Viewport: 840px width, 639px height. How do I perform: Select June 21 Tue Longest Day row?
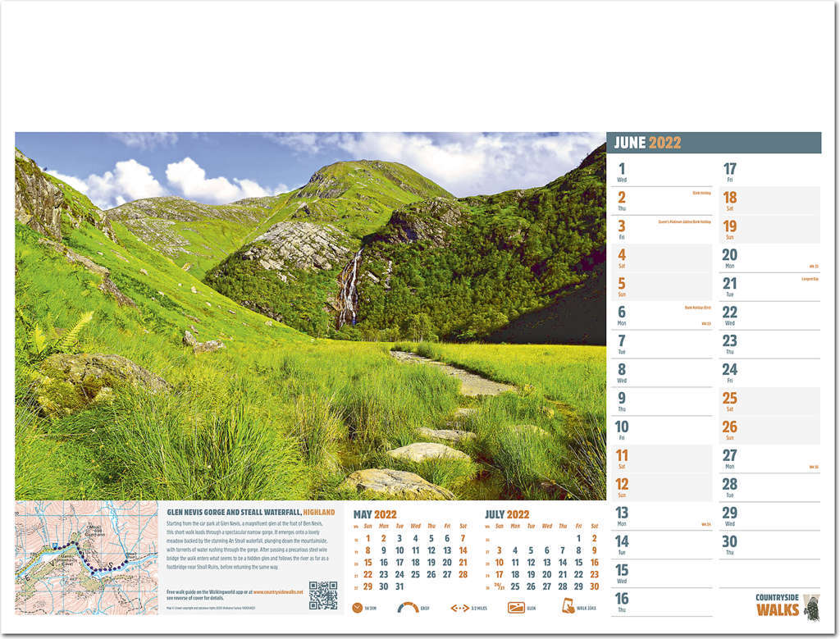click(x=769, y=286)
